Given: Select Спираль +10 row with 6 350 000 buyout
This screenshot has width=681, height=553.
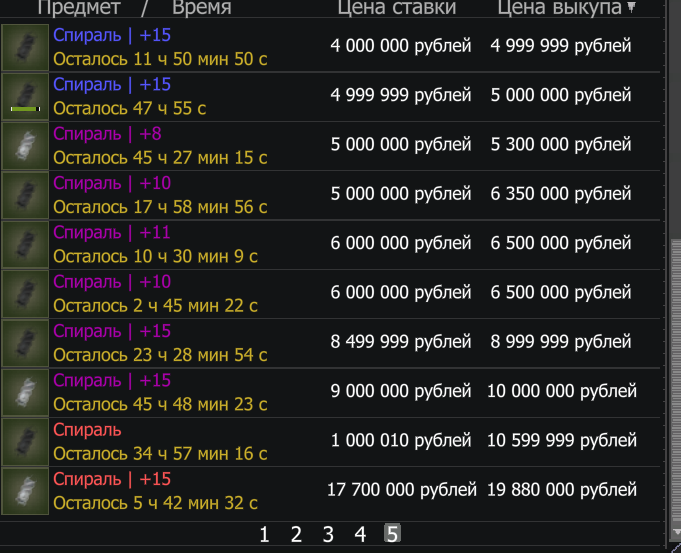Looking at the screenshot, I should click(330, 195).
